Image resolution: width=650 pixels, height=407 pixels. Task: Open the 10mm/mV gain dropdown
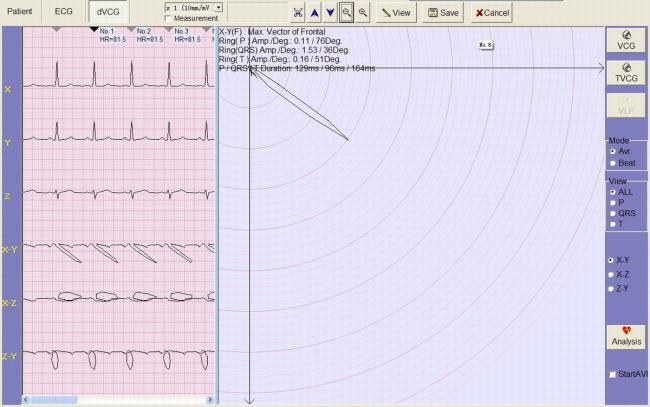[218, 7]
